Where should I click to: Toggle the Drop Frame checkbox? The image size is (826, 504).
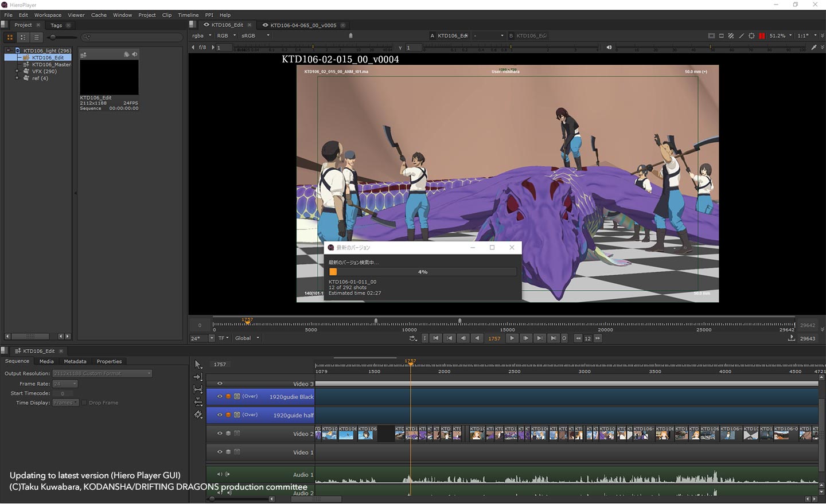coord(84,403)
